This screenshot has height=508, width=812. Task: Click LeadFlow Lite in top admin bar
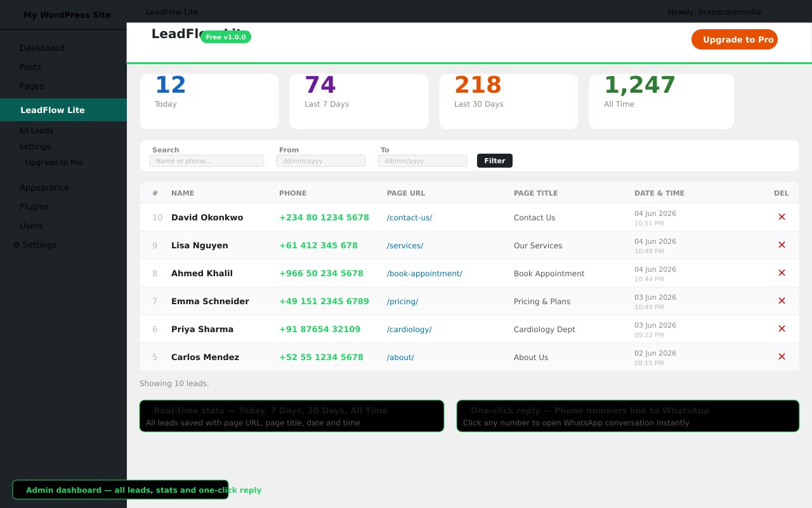pos(172,12)
